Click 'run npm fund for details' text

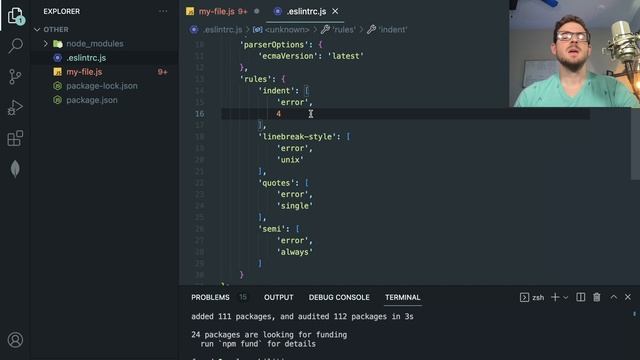click(258, 344)
